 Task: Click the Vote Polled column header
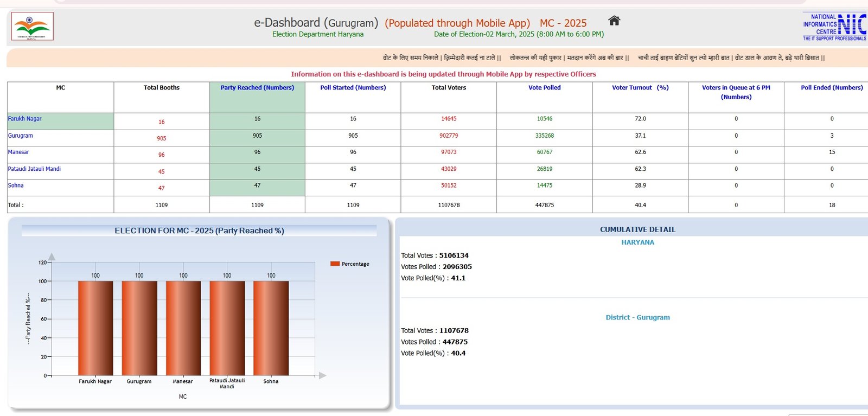[x=544, y=88]
